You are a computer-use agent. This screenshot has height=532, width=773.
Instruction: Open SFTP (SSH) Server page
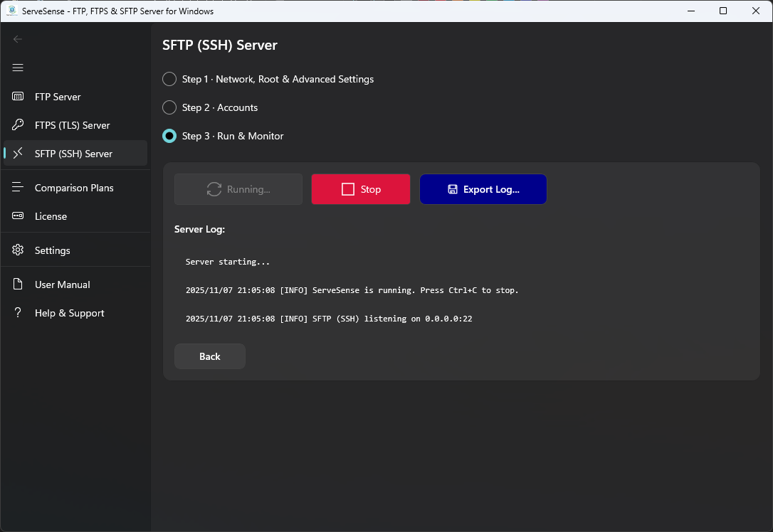[x=75, y=153]
